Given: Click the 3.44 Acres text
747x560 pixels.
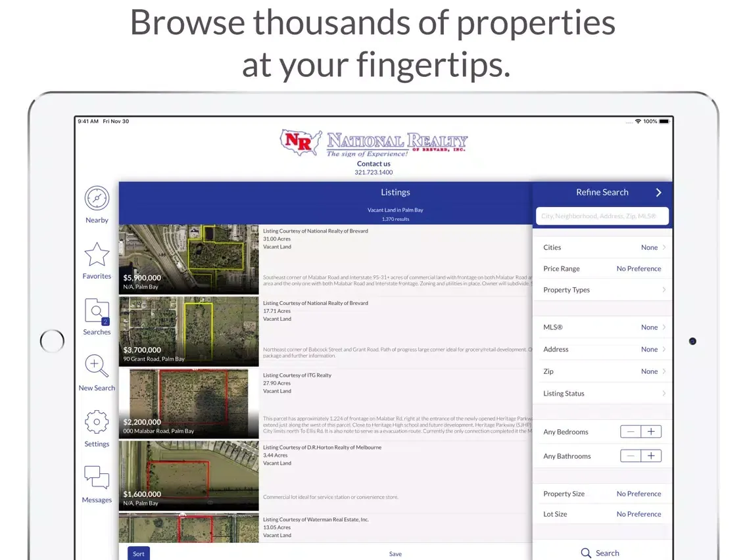Looking at the screenshot, I should [x=276, y=455].
